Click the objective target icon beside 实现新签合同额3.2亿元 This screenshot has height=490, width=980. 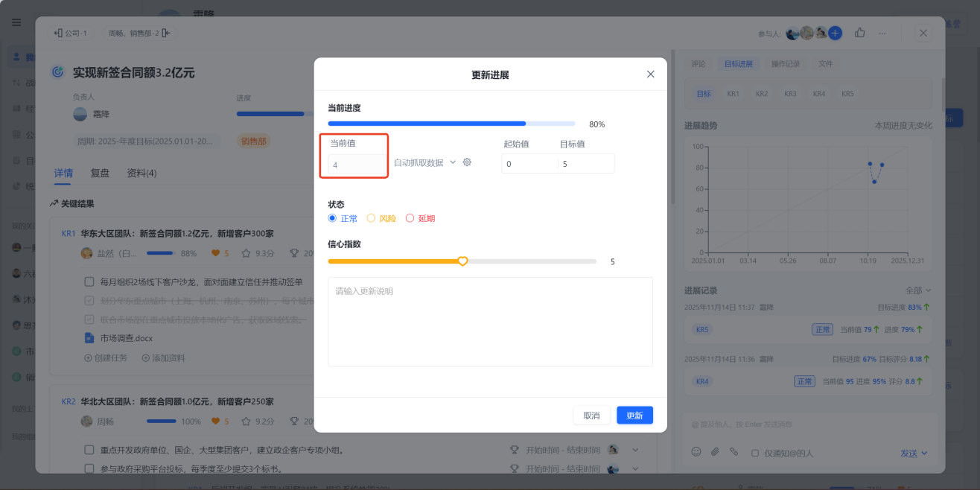[x=57, y=72]
